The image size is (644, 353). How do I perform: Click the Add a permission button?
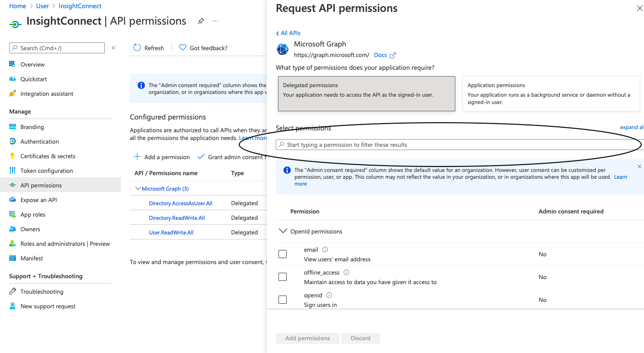[162, 157]
